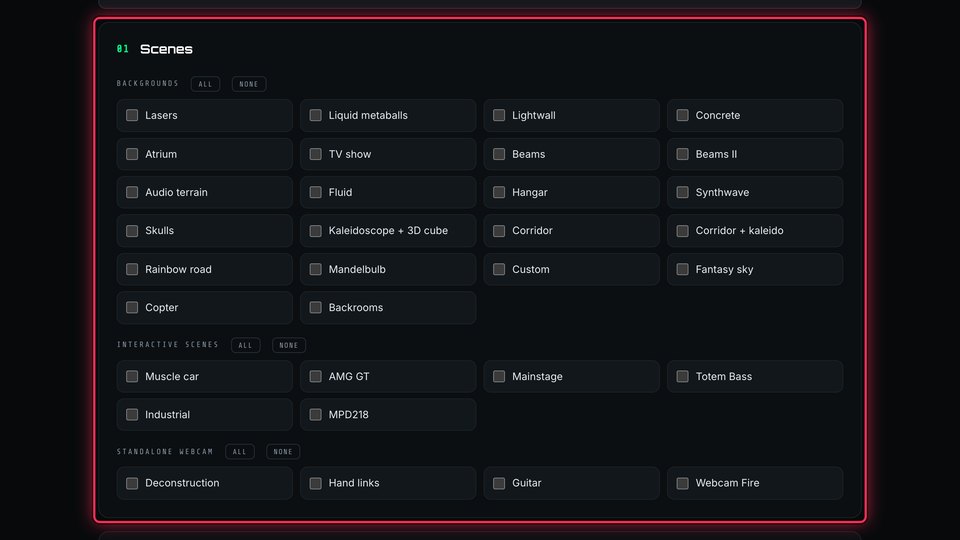The image size is (960, 540).
Task: Click the BACKGROUNDS group label
Action: [x=148, y=83]
